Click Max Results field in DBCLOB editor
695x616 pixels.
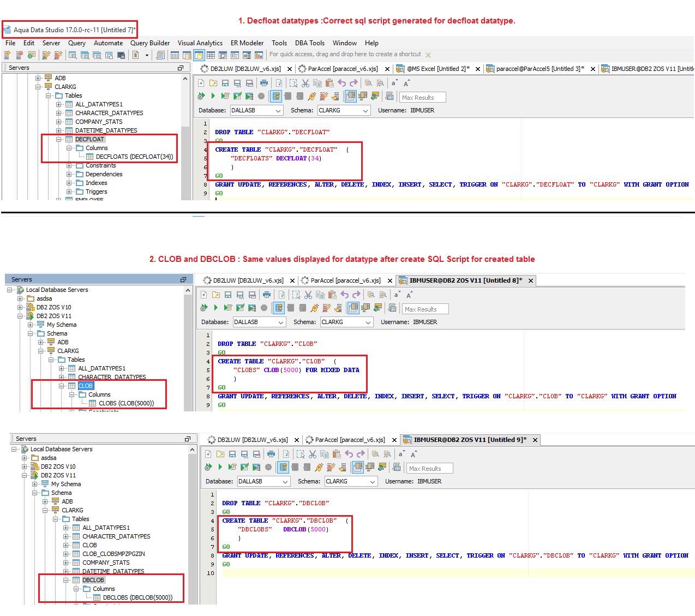pyautogui.click(x=430, y=469)
